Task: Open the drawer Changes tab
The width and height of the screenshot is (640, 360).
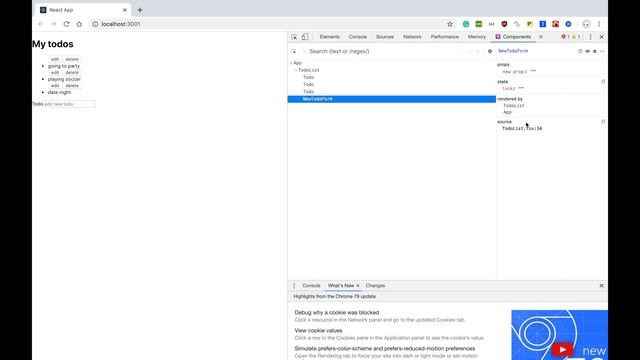Action: 375,286
